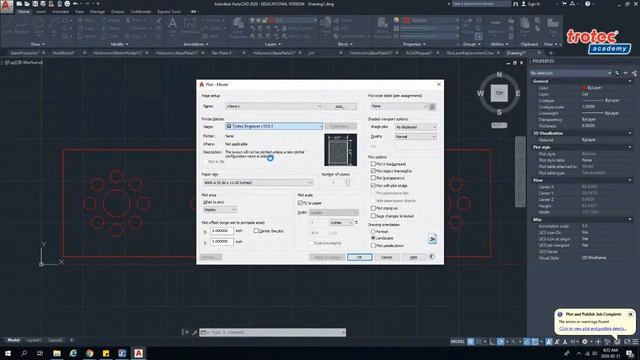Click the status bar customization hamburger icon
This screenshot has width=640, height=360.
pyautogui.click(x=635, y=342)
